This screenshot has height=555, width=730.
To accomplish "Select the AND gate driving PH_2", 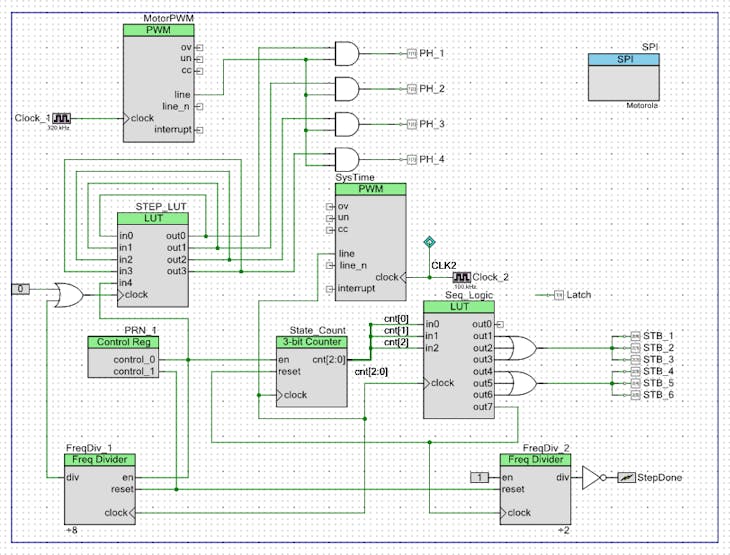I will point(347,89).
